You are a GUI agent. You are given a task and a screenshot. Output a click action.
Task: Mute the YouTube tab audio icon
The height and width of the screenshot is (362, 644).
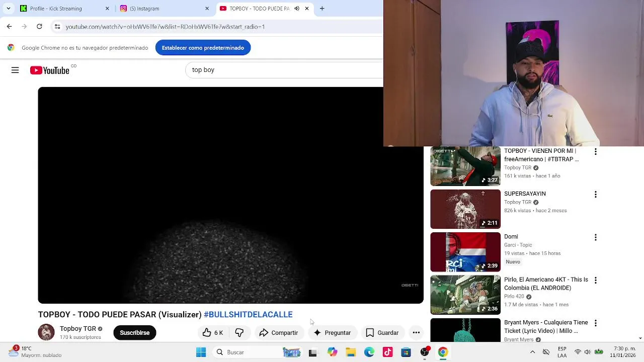[x=297, y=9]
